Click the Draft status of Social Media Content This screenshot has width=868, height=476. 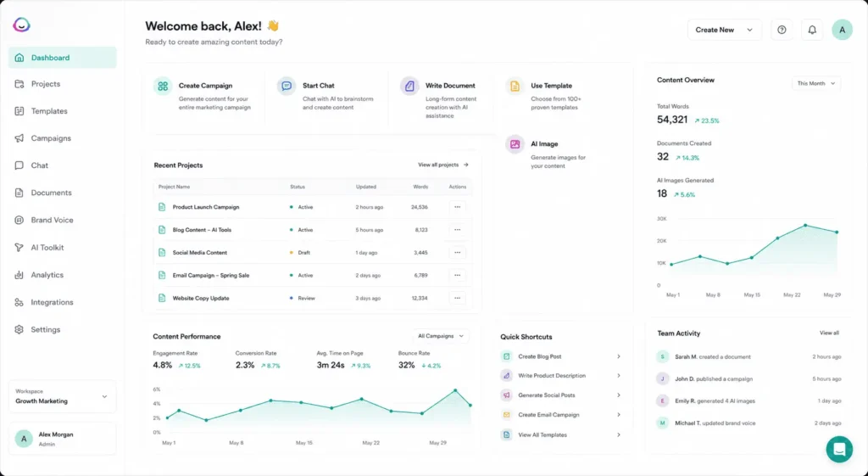(299, 252)
